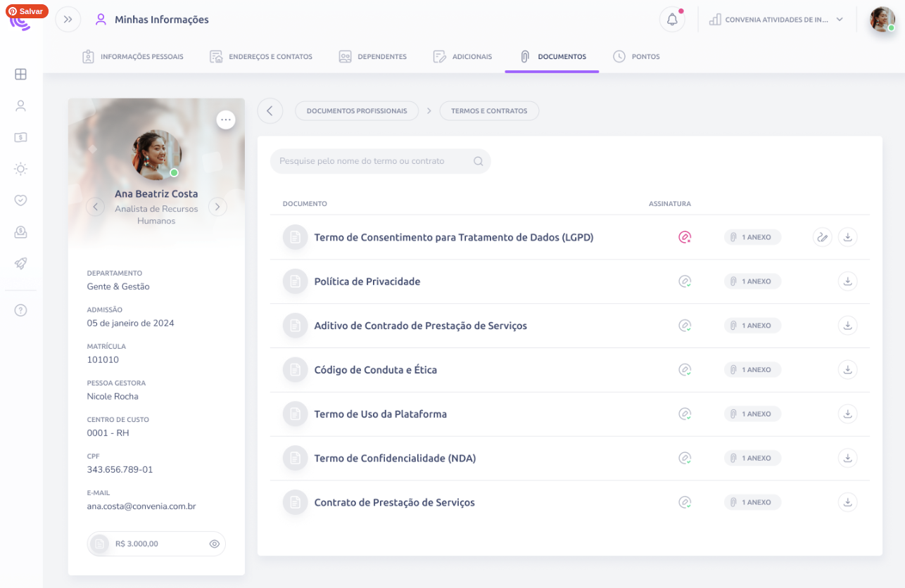Click the back arrow button
Viewport: 905px width, 588px height.
[x=270, y=111]
